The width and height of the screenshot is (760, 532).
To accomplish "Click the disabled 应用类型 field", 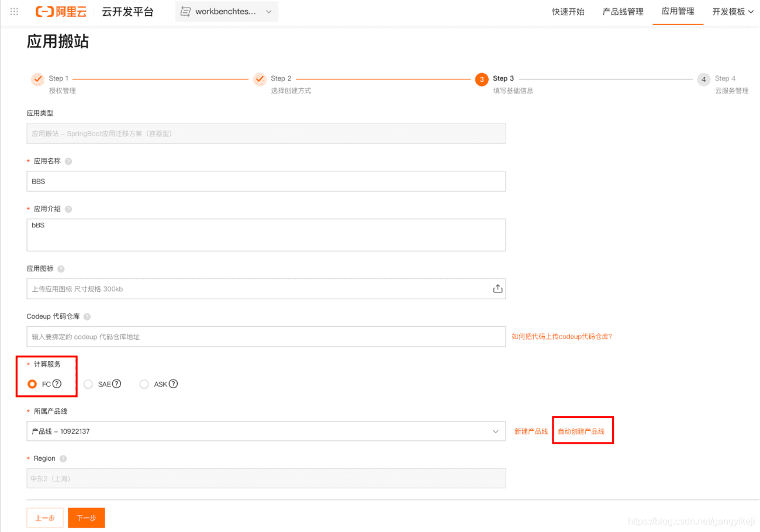I will [x=266, y=133].
